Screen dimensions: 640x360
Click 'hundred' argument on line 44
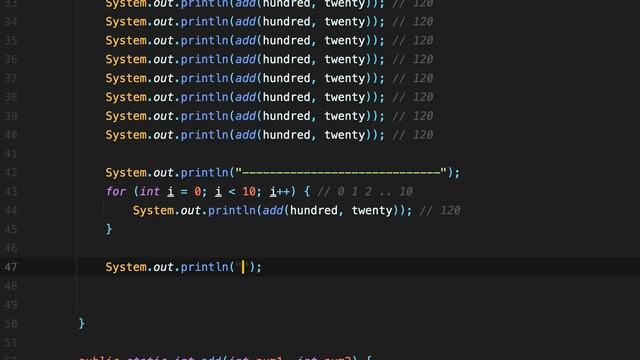pyautogui.click(x=314, y=211)
